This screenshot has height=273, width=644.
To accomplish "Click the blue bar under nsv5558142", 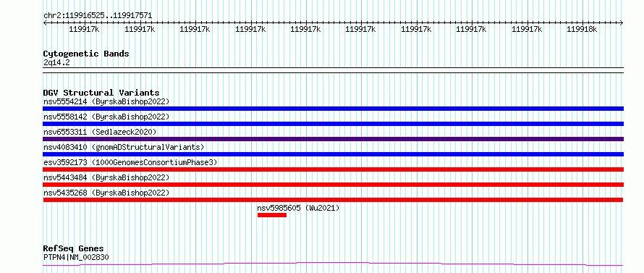I will click(333, 124).
